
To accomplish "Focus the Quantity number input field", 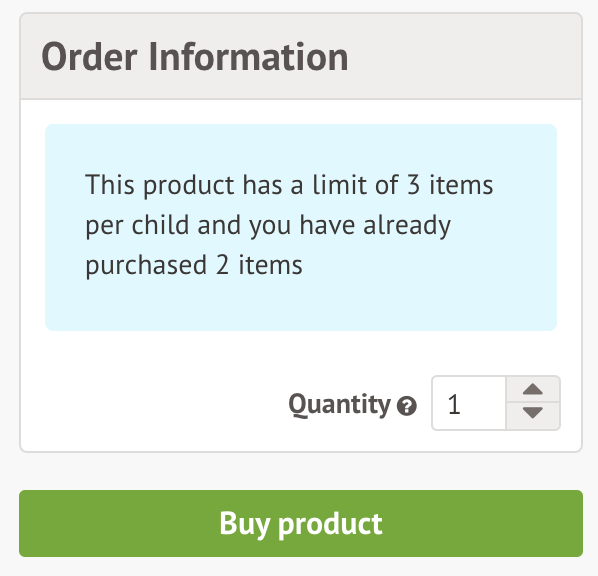I will tap(469, 403).
